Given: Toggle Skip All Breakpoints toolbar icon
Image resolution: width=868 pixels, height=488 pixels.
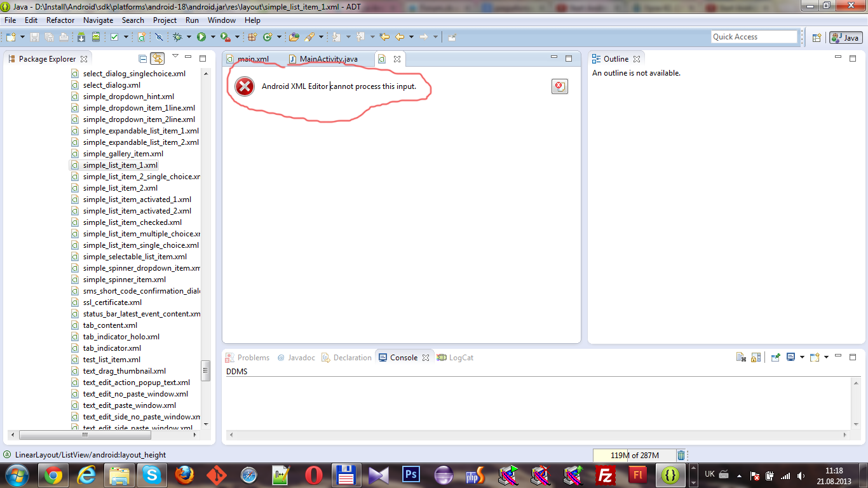Looking at the screenshot, I should tap(158, 37).
